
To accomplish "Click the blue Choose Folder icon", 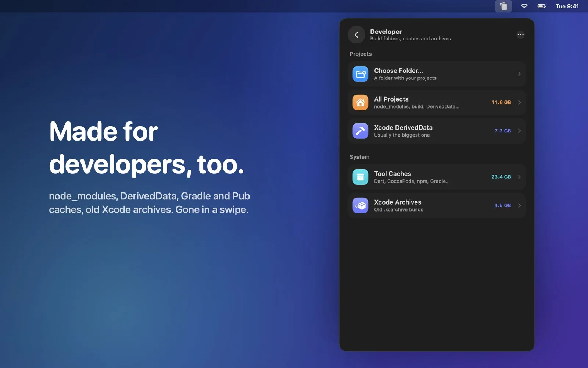I will pos(360,74).
